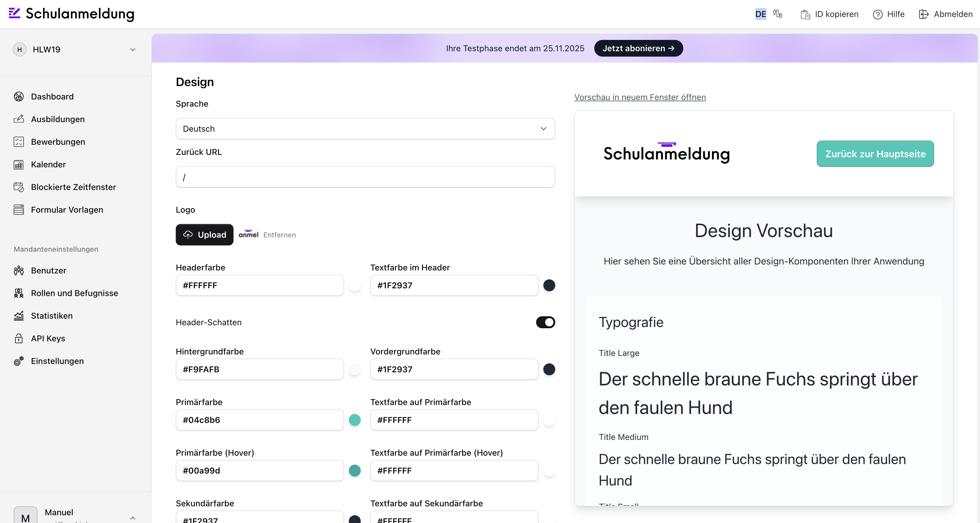The image size is (980, 523).
Task: Click the Jetzt abonieren button
Action: pos(638,48)
